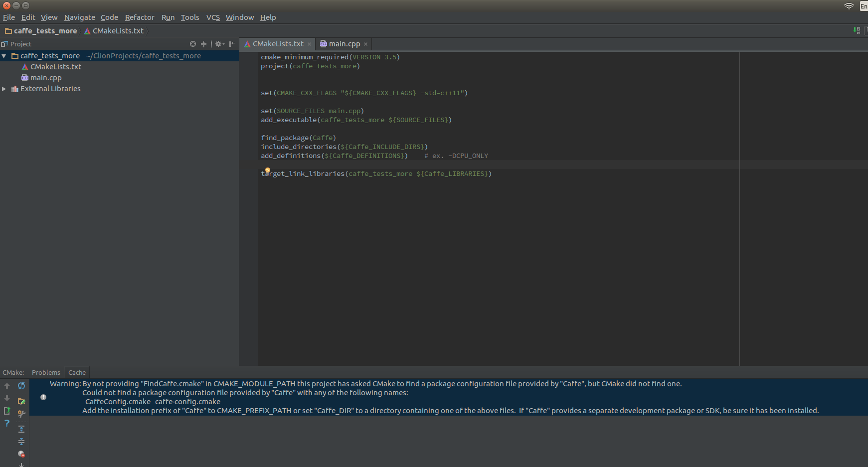Click caffe_tests_more breadcrumb in navigation bar
This screenshot has width=868, height=467.
coord(41,31)
